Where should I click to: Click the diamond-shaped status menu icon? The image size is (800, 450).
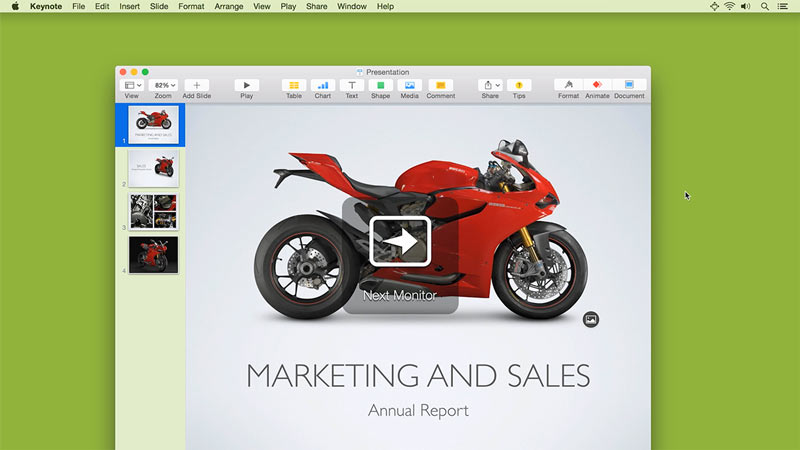714,6
